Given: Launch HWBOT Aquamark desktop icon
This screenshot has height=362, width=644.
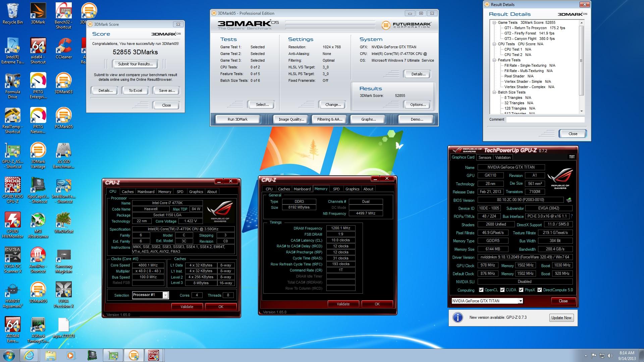Looking at the screenshot, I should (x=13, y=295).
